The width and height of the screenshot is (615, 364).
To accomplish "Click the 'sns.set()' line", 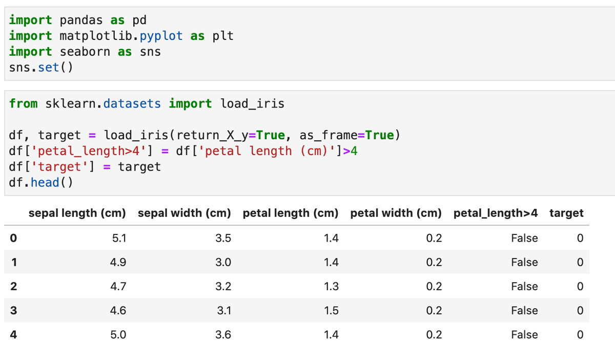I will (x=40, y=68).
